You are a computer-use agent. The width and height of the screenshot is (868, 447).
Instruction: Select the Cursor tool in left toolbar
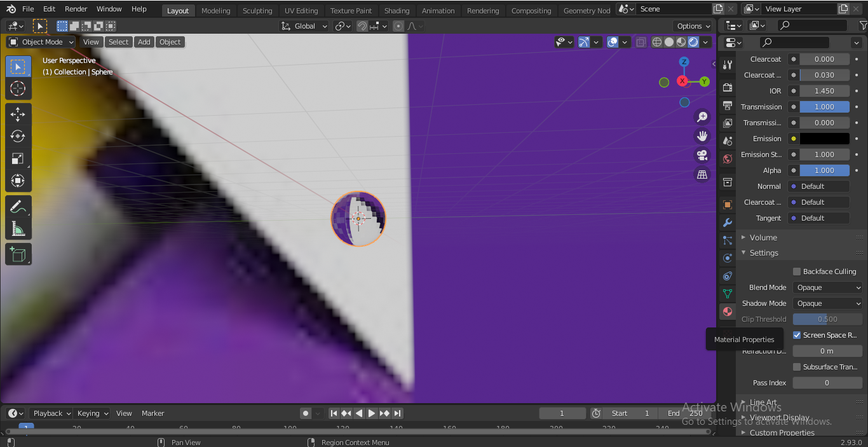coord(18,89)
